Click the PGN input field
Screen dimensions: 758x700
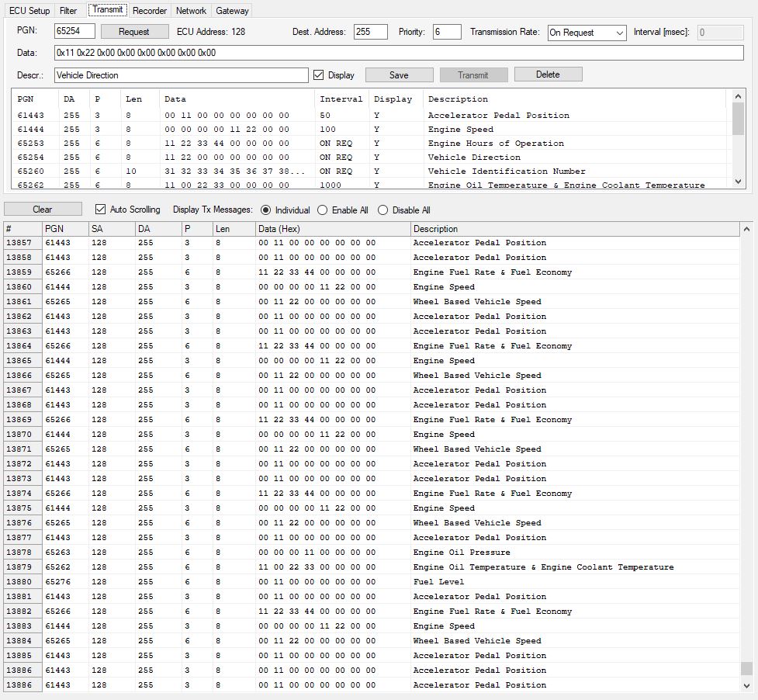[x=74, y=32]
